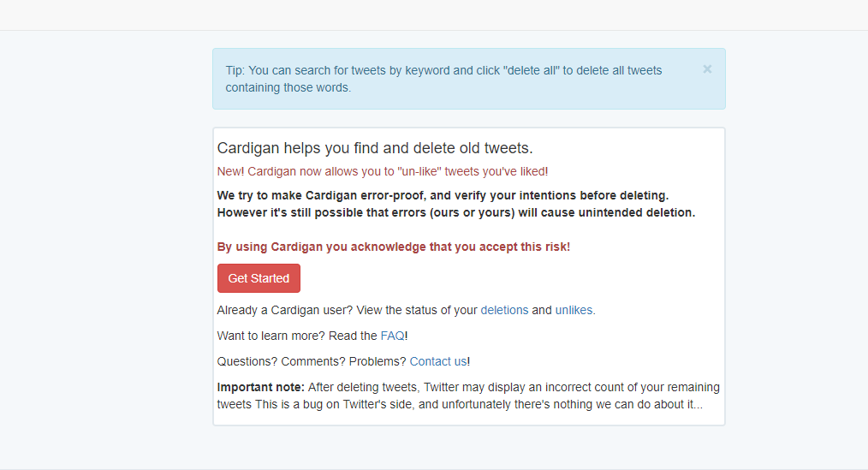The image size is (868, 470).
Task: Dismiss the search tip alert
Action: [707, 69]
